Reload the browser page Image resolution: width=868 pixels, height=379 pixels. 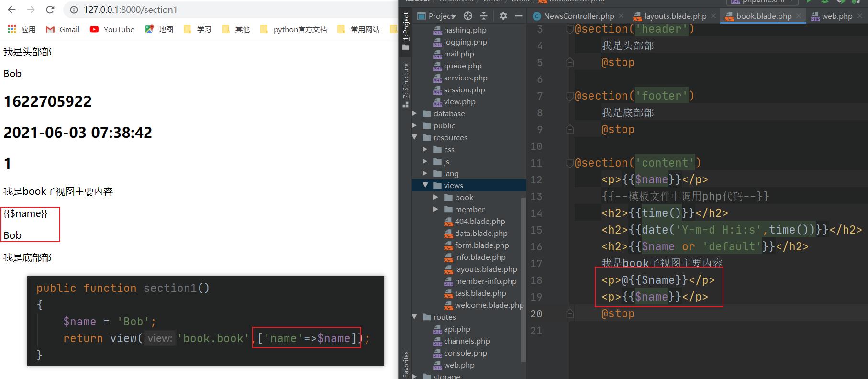[x=50, y=10]
